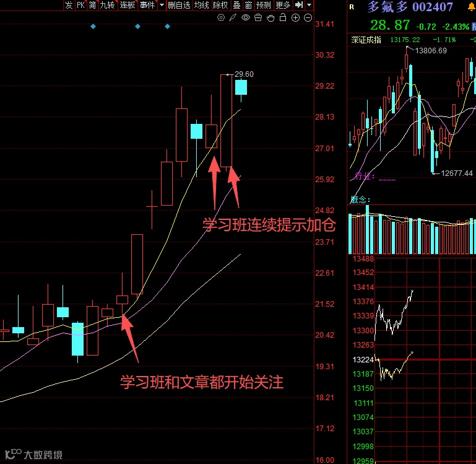476x464 pixels.
Task: Open the 预测 forecast button
Action: pos(264,5)
